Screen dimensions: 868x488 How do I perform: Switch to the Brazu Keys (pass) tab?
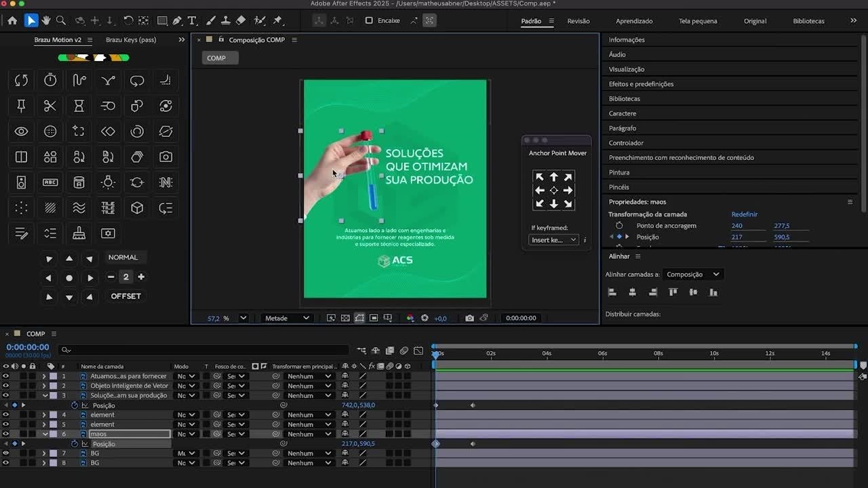point(131,40)
